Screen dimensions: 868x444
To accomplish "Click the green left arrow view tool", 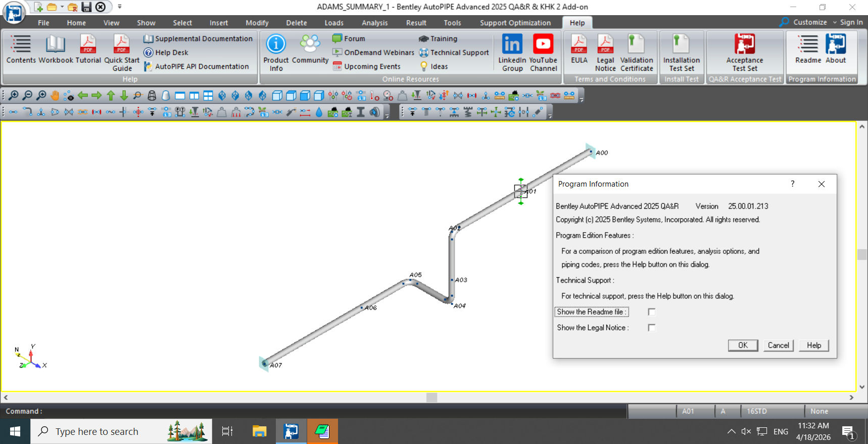I will (83, 96).
